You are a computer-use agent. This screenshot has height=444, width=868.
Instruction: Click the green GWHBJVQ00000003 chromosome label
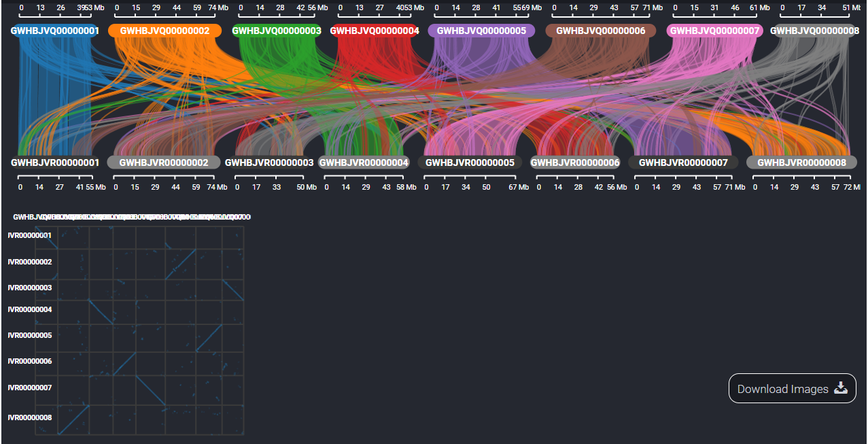click(x=276, y=31)
